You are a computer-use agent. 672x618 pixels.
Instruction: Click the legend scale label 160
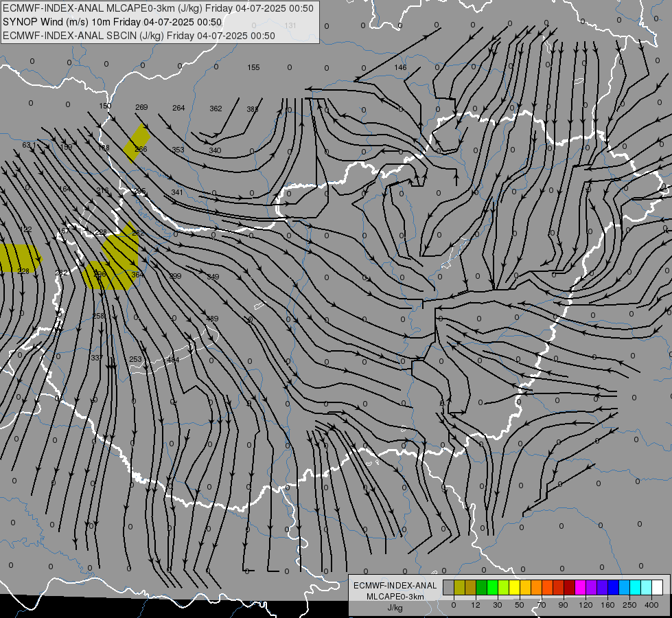607,605
